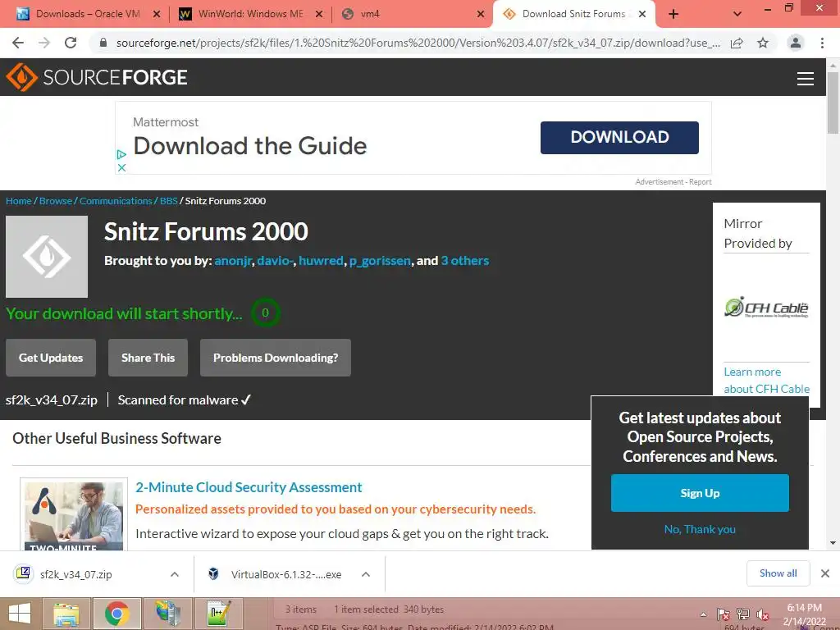Expand options chevron for sf2k_v34_07.zip download
This screenshot has width=840, height=630.
tap(175, 574)
